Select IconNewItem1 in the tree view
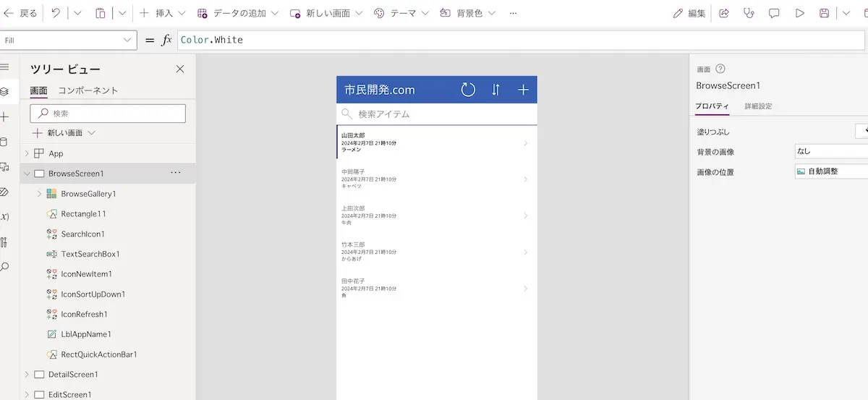Image resolution: width=868 pixels, height=400 pixels. pyautogui.click(x=86, y=274)
